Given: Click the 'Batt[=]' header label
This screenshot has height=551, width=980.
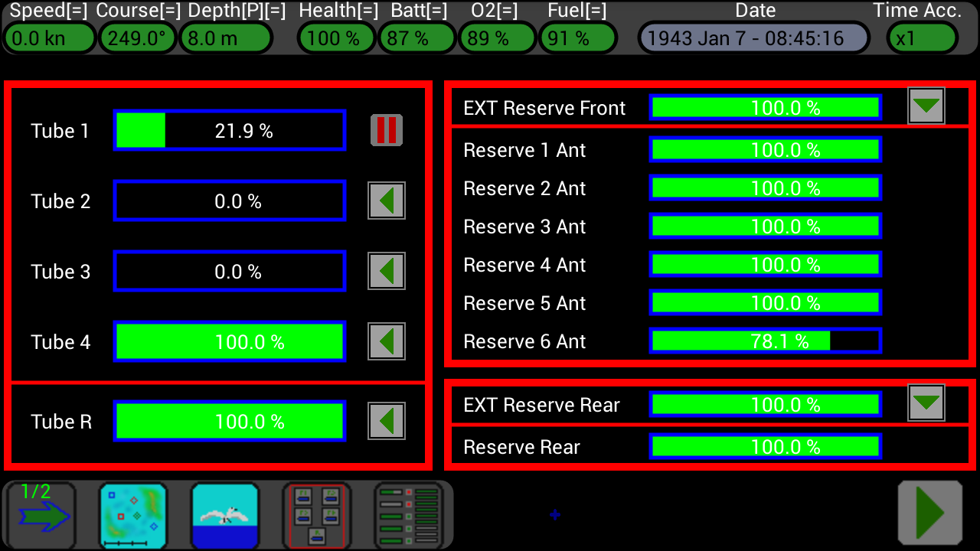Looking at the screenshot, I should [x=419, y=11].
